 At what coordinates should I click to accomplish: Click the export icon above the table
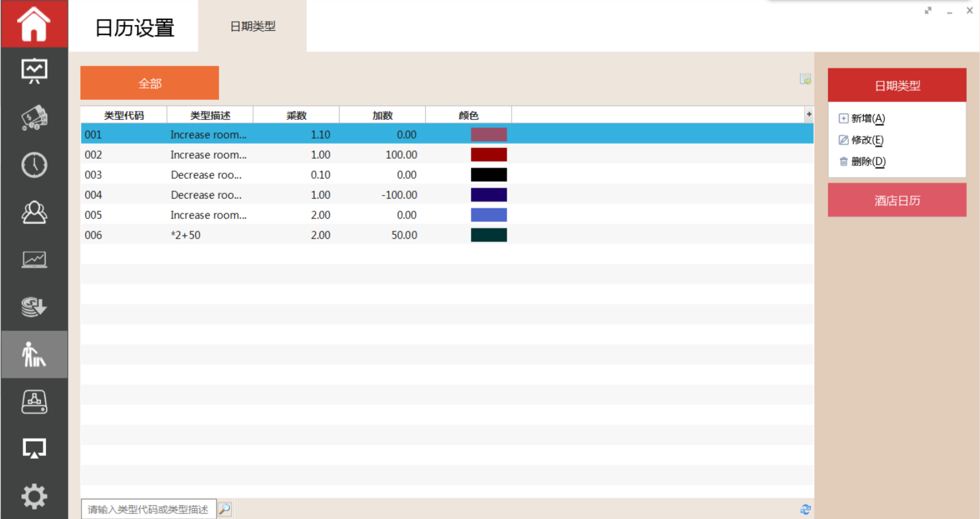[x=805, y=79]
